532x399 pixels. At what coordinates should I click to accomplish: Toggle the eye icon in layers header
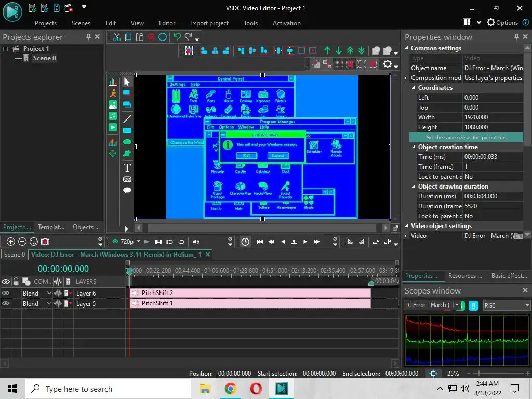(6, 282)
